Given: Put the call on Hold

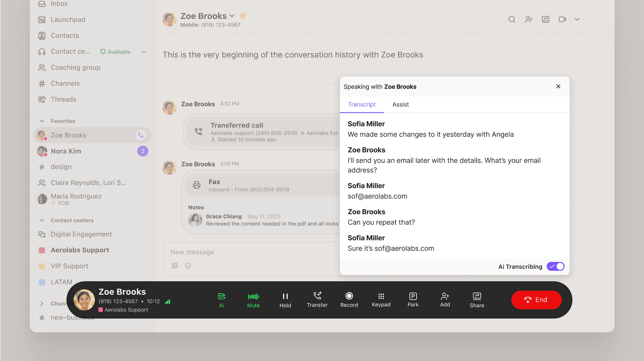Looking at the screenshot, I should [285, 297].
